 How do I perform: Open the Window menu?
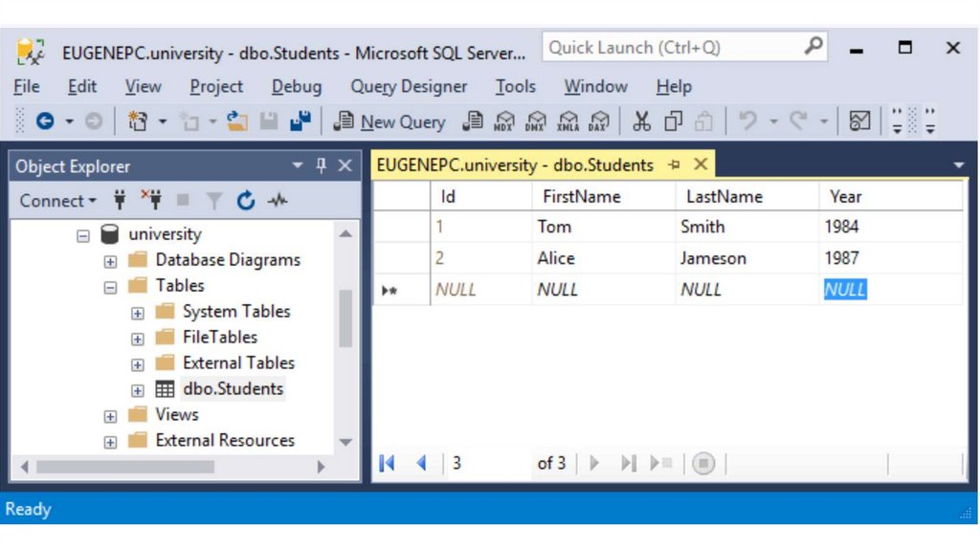[595, 86]
